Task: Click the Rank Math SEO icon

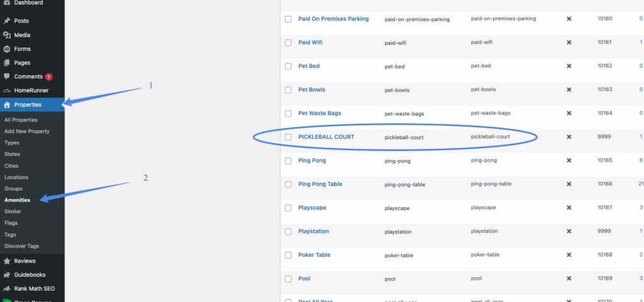Action: 7,289
